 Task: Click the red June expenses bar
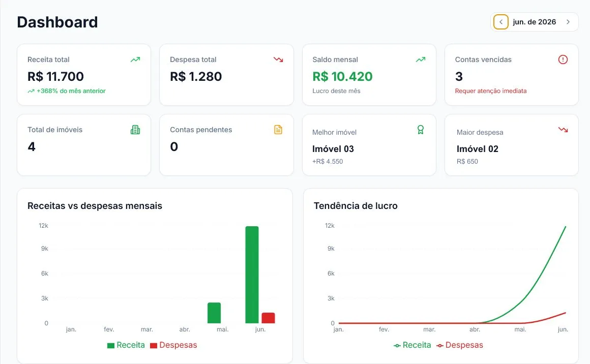(268, 318)
